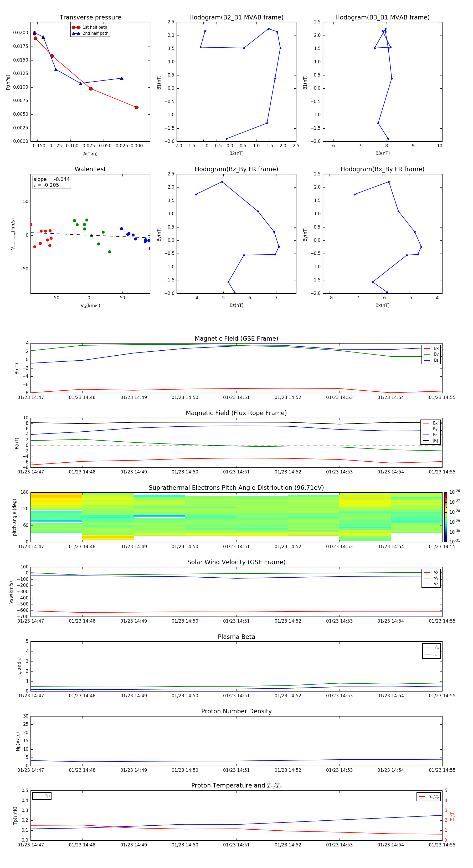This screenshot has height=868, width=473.
Task: Click the "Bx'" legend entry in Flux Rope plot
Action: [431, 423]
